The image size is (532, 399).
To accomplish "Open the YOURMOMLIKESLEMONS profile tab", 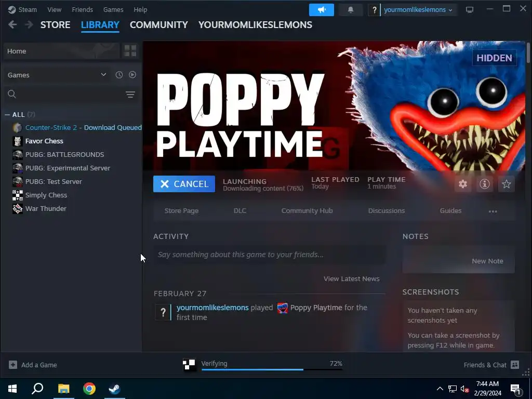I will point(255,25).
